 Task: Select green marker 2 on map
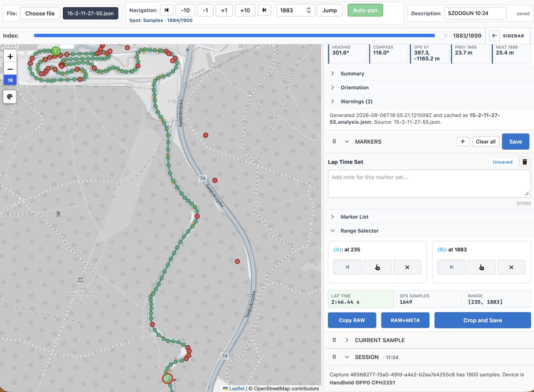[x=168, y=379]
